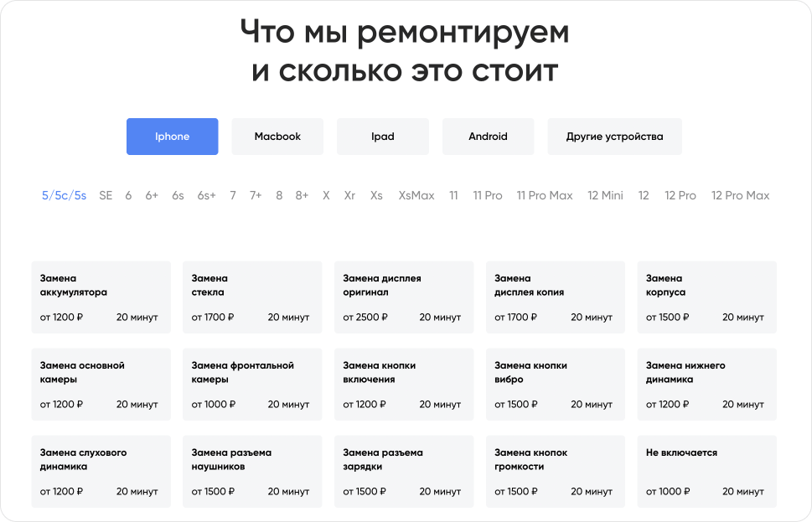Choose the 12 Pro model

(x=680, y=195)
